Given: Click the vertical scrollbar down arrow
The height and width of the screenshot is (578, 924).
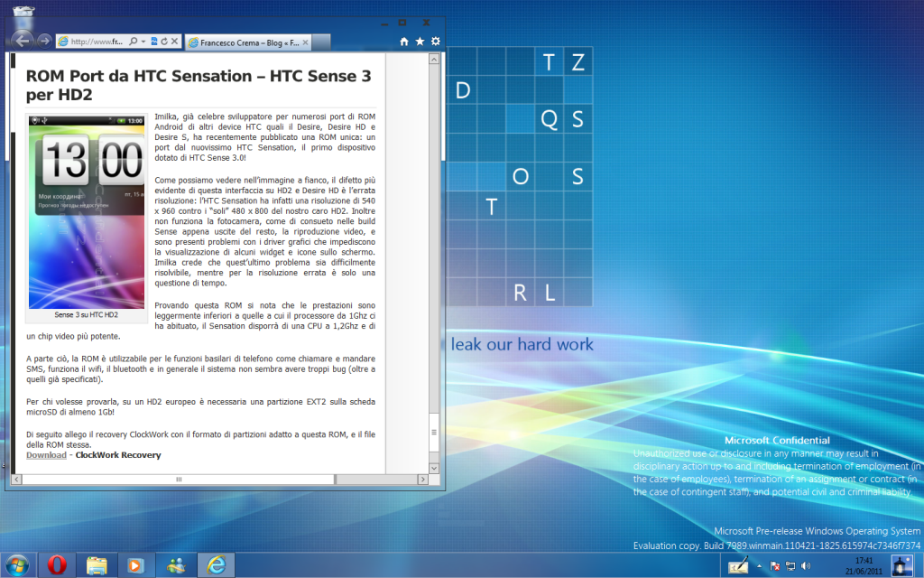Looking at the screenshot, I should point(434,469).
